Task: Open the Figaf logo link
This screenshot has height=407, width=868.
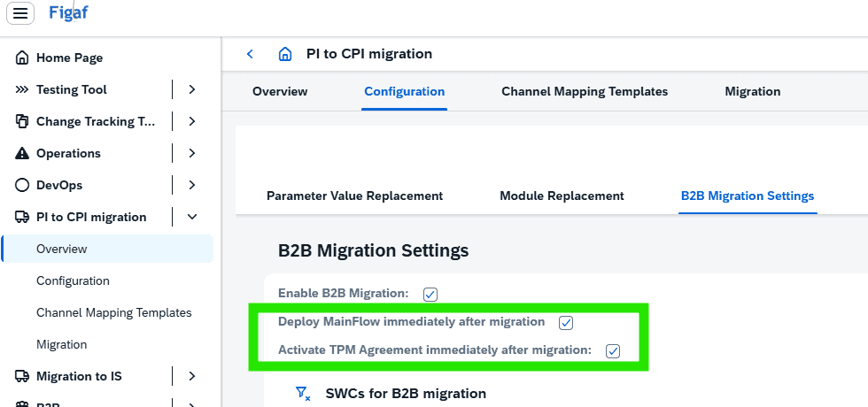Action: [68, 12]
